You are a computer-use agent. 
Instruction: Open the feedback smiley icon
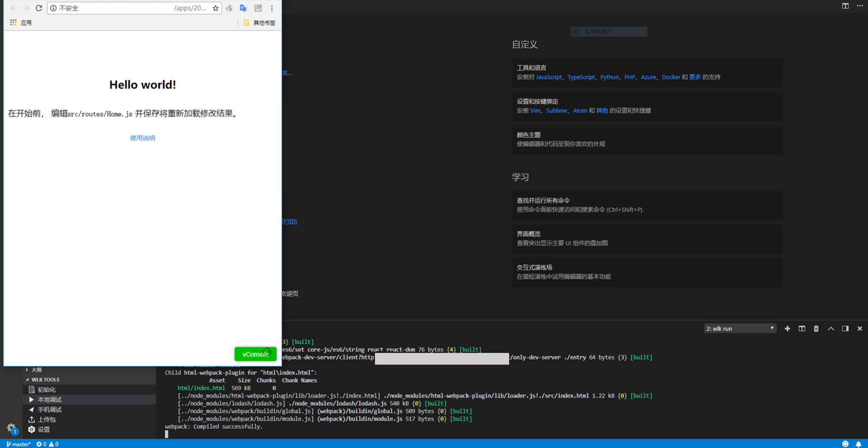(x=845, y=444)
